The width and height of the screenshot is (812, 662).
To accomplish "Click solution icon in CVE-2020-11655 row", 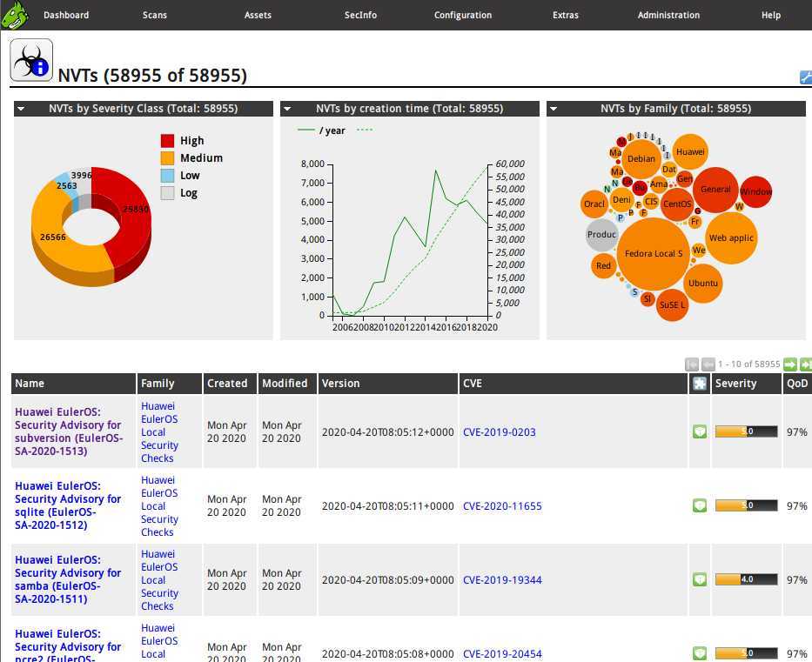I will click(700, 505).
